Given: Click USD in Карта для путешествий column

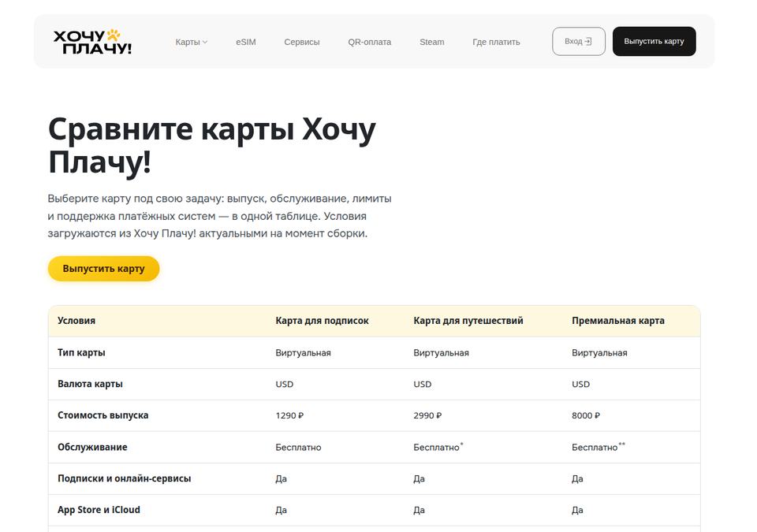Looking at the screenshot, I should coord(423,385).
